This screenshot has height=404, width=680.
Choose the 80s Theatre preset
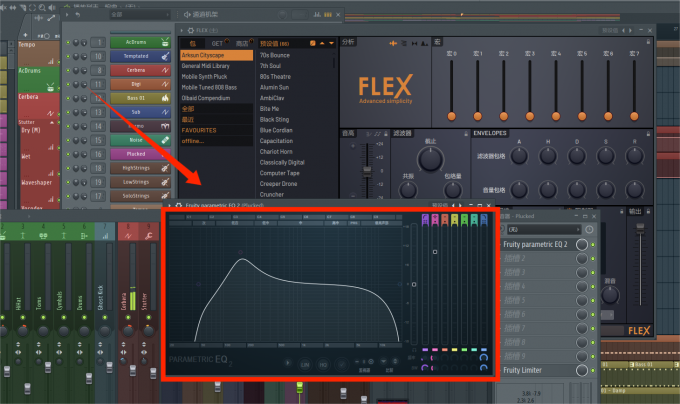click(x=274, y=76)
